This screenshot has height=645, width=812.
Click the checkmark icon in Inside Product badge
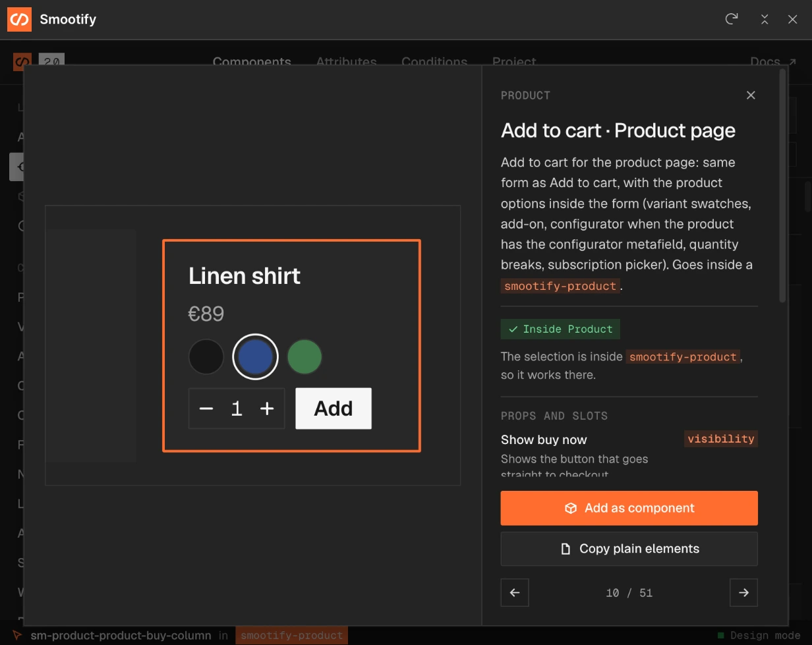[513, 329]
